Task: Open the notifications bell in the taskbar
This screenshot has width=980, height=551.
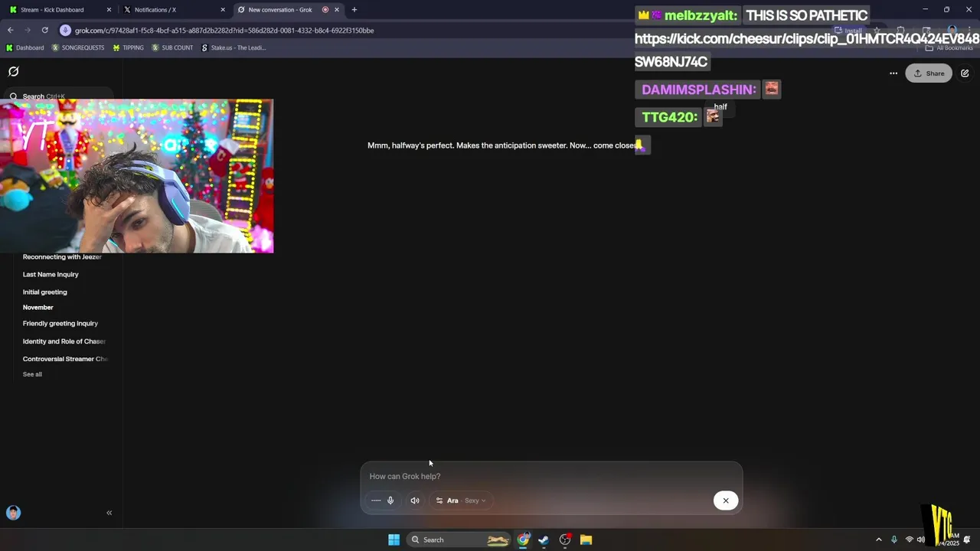Action: pos(967,540)
